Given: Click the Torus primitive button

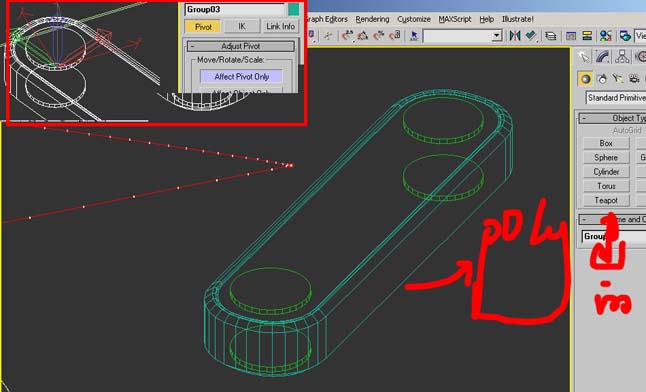Looking at the screenshot, I should click(606, 186).
